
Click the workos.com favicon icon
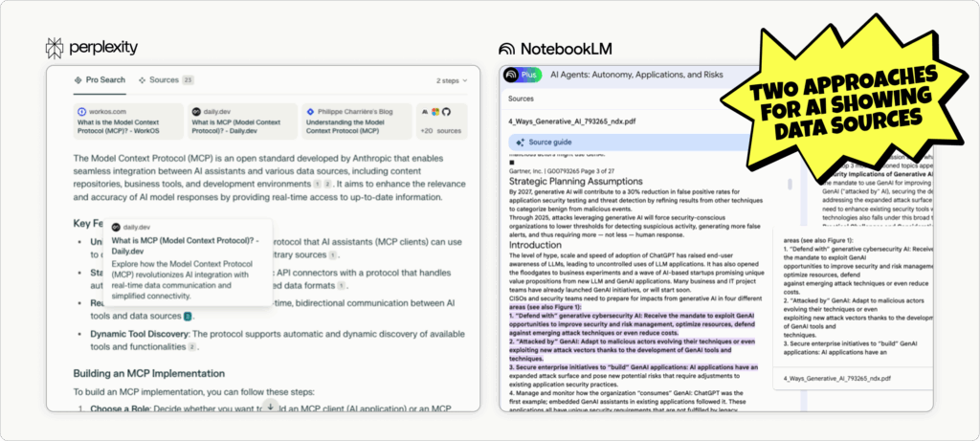click(x=81, y=111)
